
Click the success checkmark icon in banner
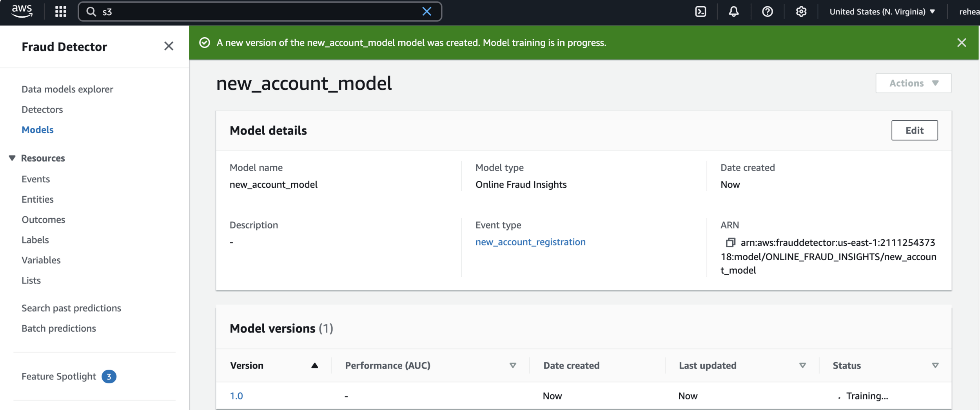pyautogui.click(x=205, y=43)
